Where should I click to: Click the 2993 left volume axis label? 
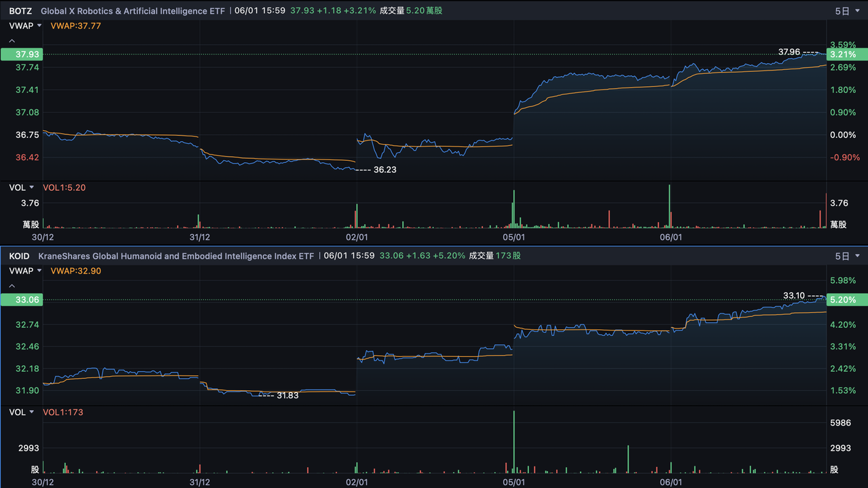click(x=28, y=448)
